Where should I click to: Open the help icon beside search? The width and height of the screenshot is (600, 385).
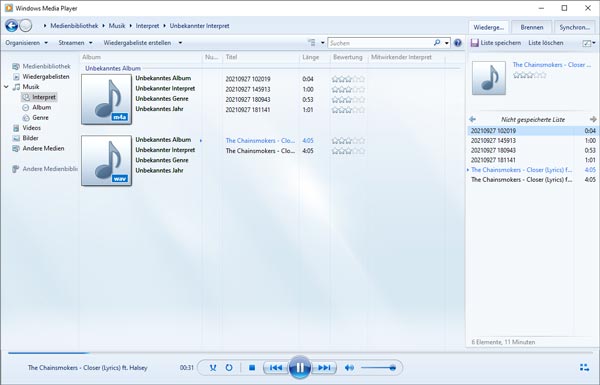tap(458, 43)
